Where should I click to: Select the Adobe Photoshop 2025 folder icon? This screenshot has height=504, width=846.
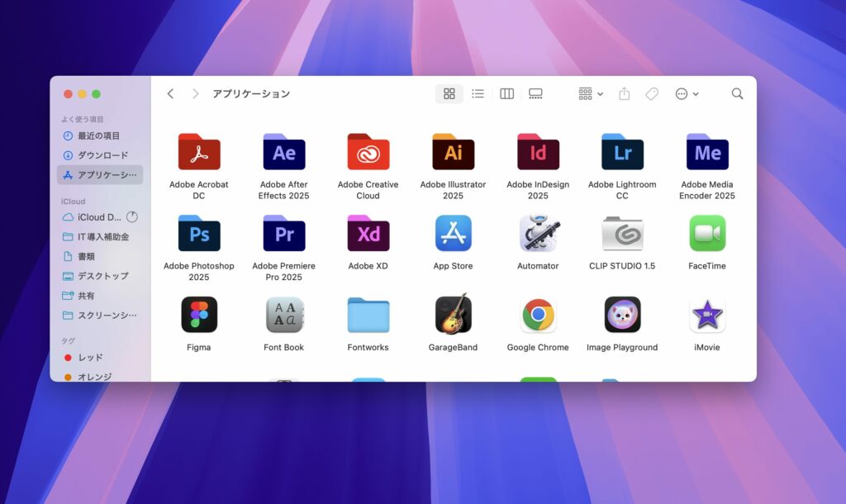pyautogui.click(x=199, y=234)
